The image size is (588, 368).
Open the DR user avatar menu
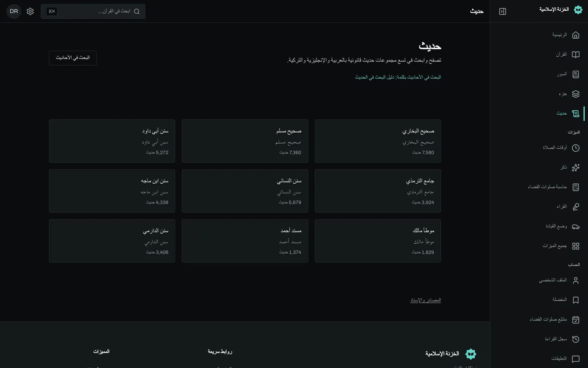14,11
